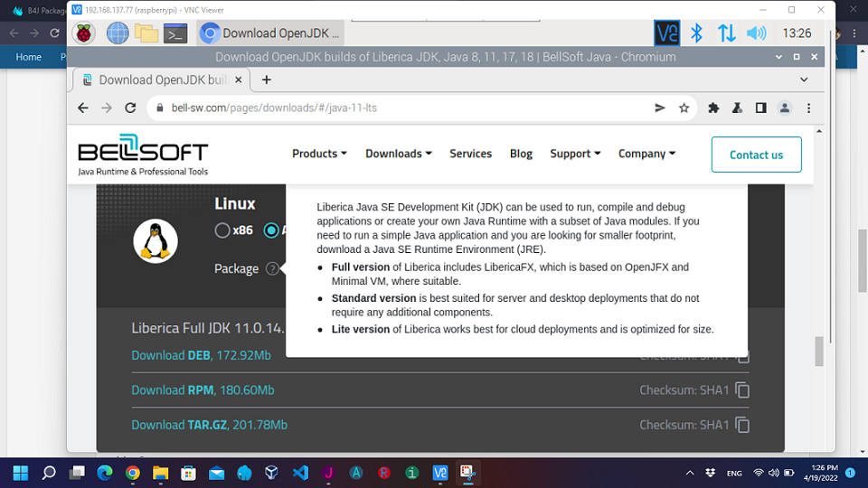Viewport: 868px width, 488px height.
Task: Click the Contact us button
Action: [x=756, y=155]
